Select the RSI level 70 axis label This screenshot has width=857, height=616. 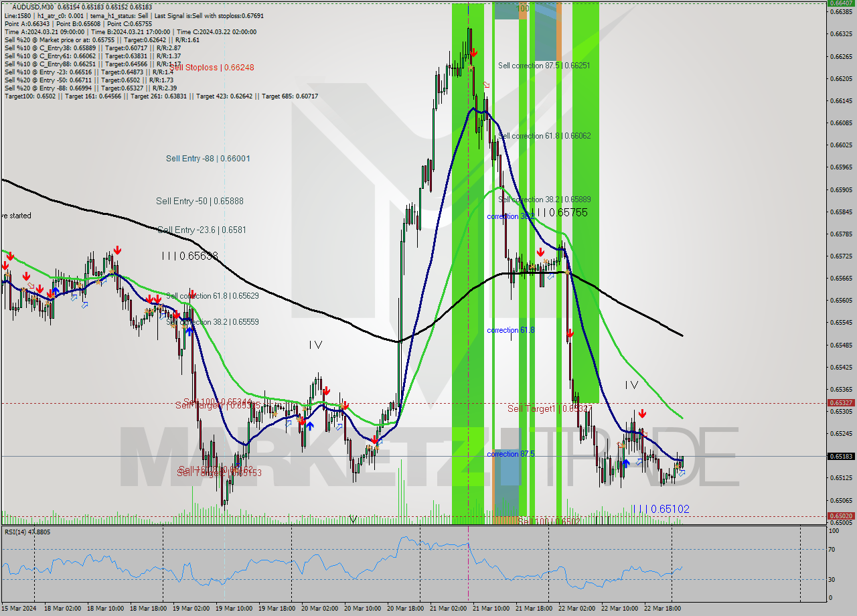tap(833, 550)
